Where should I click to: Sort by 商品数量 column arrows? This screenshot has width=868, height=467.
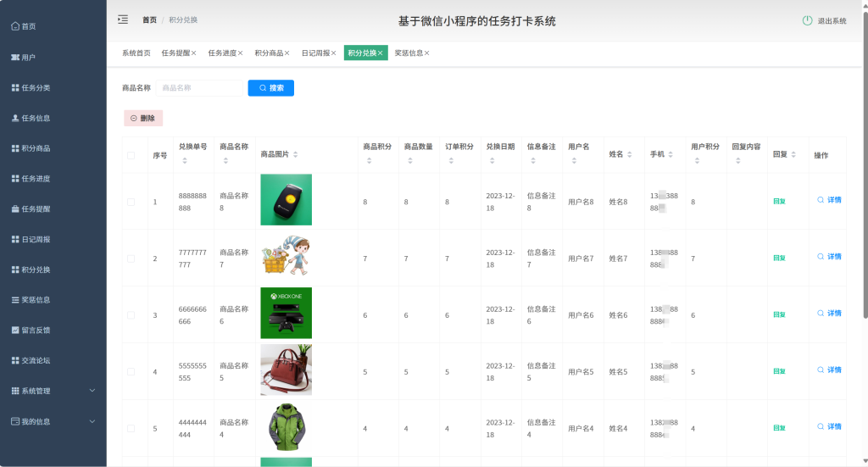tap(410, 160)
